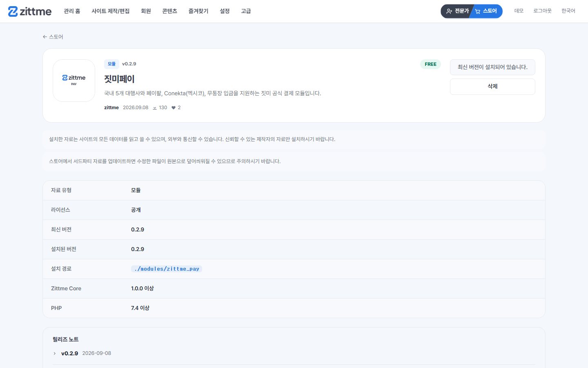The image size is (588, 368).
Task: Click the 2026-09-08 release date
Action: coord(97,353)
